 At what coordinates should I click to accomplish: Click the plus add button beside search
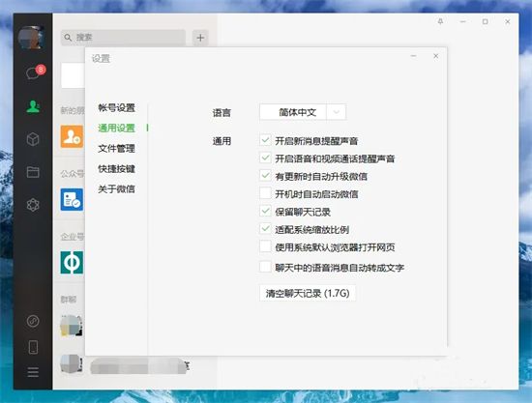pyautogui.click(x=200, y=38)
